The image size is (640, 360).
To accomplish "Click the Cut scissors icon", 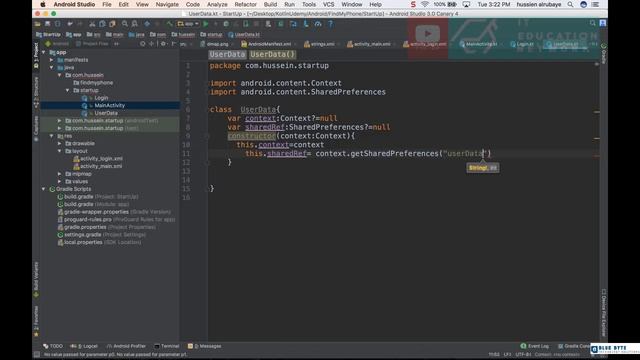I will click(92, 24).
